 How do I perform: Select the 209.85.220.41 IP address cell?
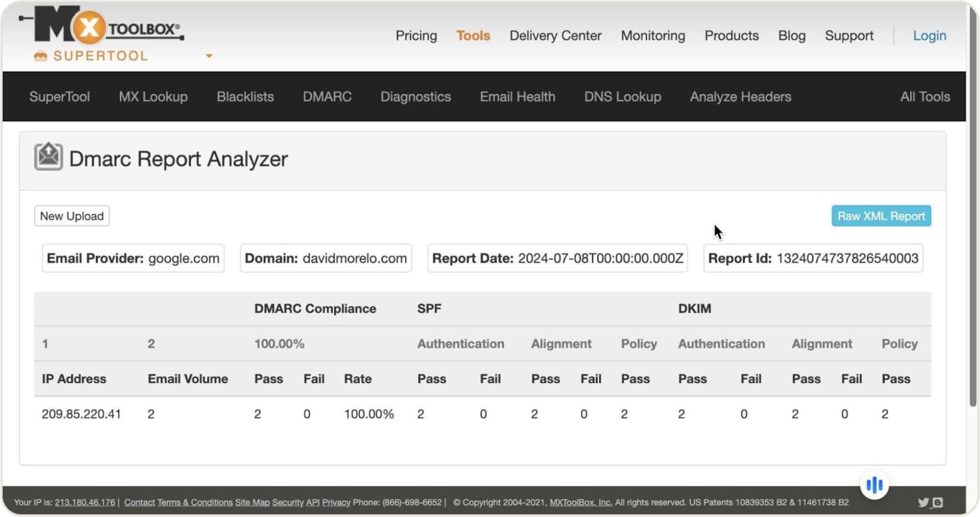tap(81, 414)
